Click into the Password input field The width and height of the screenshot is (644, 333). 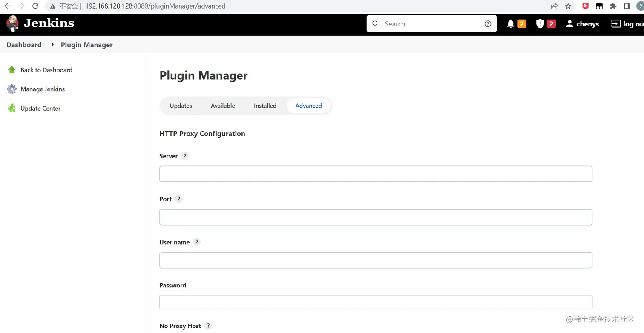pyautogui.click(x=376, y=302)
